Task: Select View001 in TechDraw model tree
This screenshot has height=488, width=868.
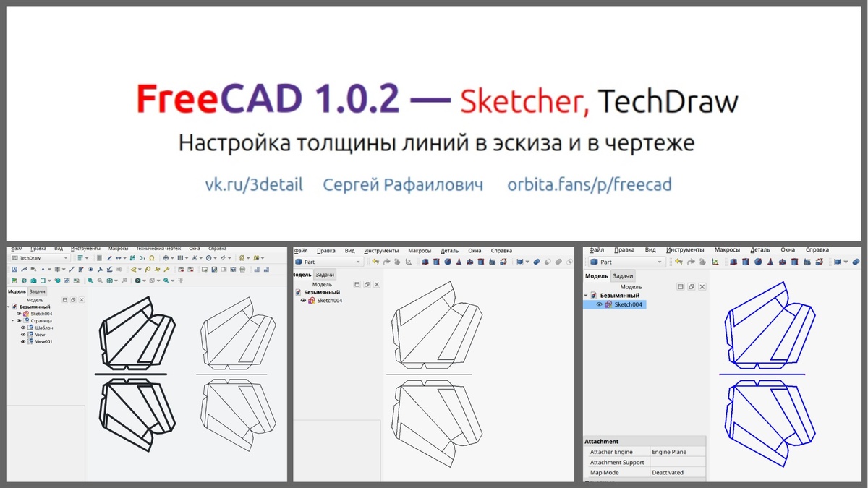Action: click(x=43, y=341)
